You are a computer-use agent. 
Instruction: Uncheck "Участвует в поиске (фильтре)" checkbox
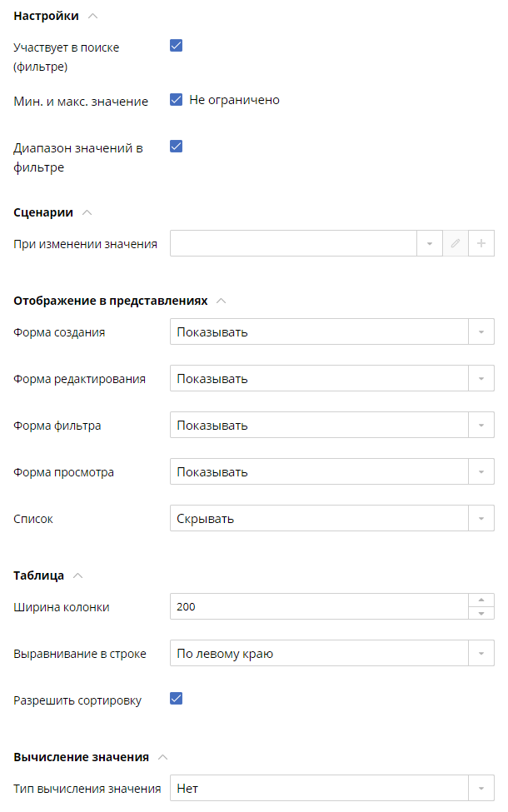(176, 46)
